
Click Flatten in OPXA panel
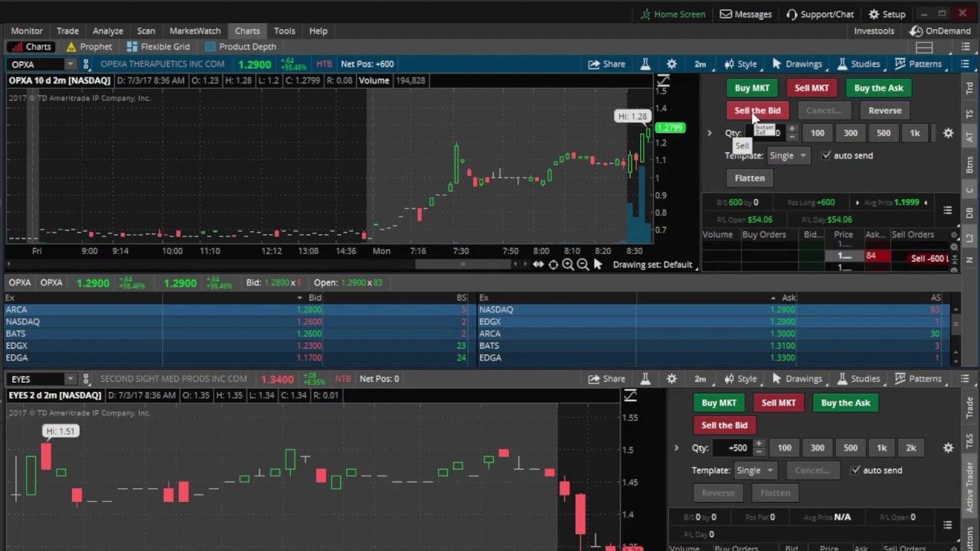click(750, 178)
